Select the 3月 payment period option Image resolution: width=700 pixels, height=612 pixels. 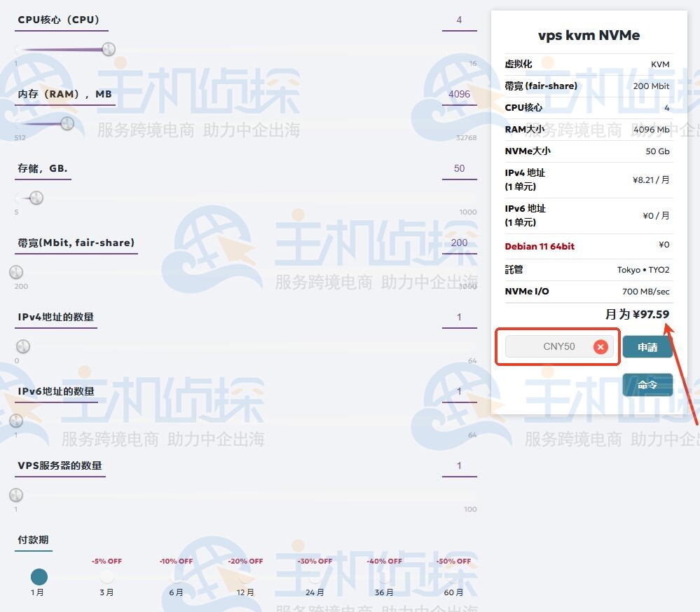(107, 577)
